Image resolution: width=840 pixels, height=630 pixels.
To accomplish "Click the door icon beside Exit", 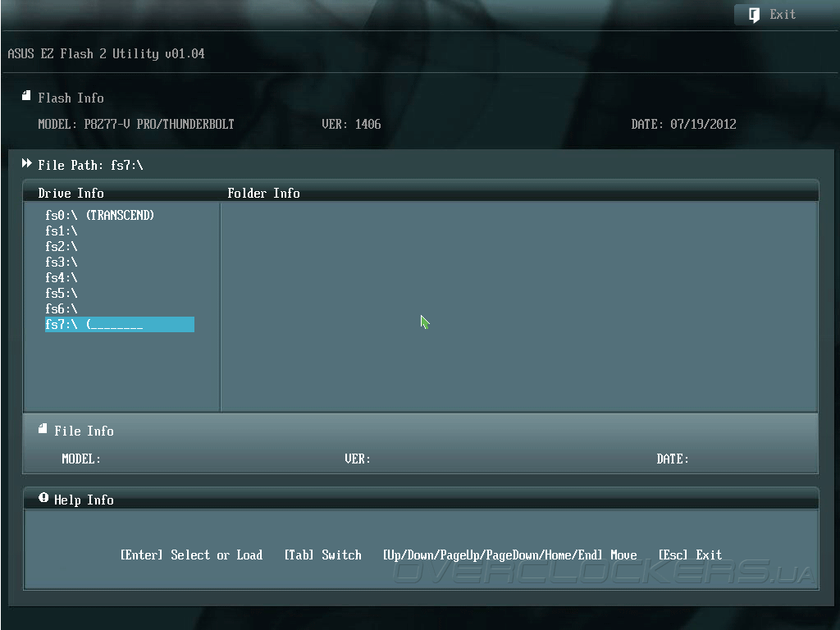I will click(754, 15).
